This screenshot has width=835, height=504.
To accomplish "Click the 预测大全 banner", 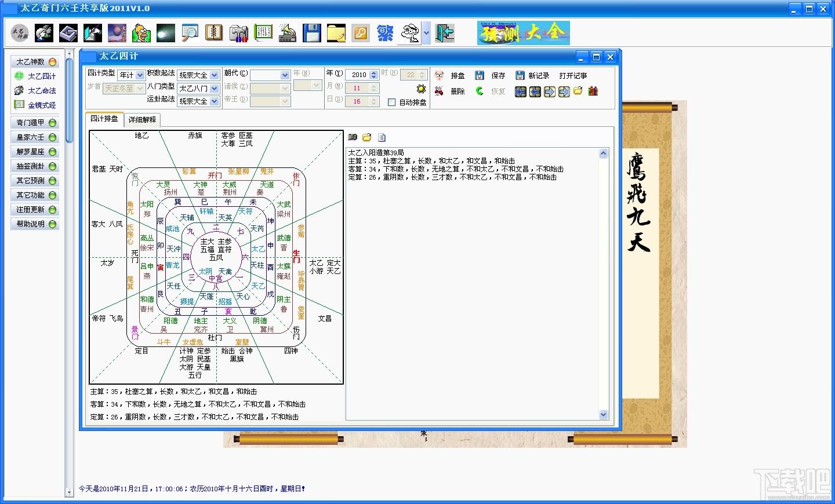I will pyautogui.click(x=524, y=33).
